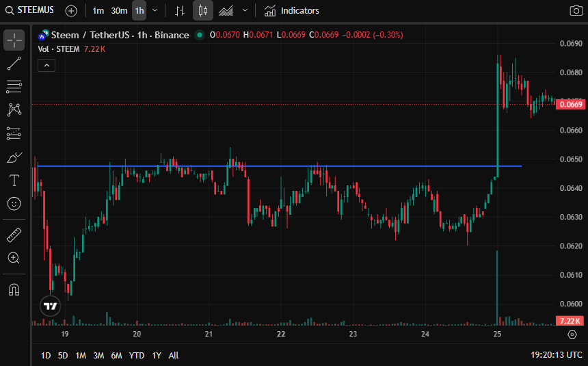Open the emoji icons tool
The image size is (588, 366).
[14, 204]
